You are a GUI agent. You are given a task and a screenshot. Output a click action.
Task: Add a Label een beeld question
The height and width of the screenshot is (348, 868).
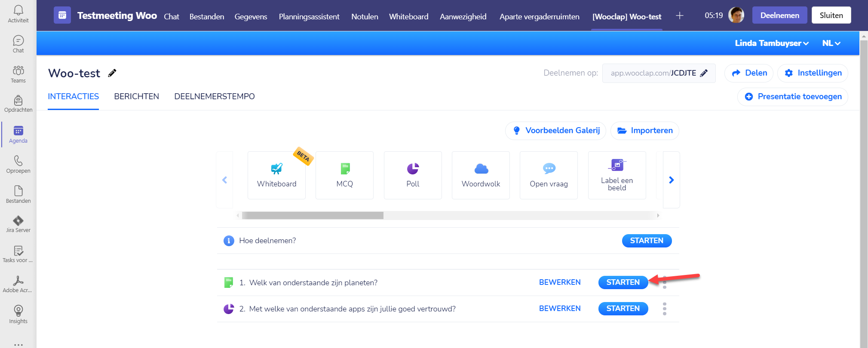pos(617,175)
